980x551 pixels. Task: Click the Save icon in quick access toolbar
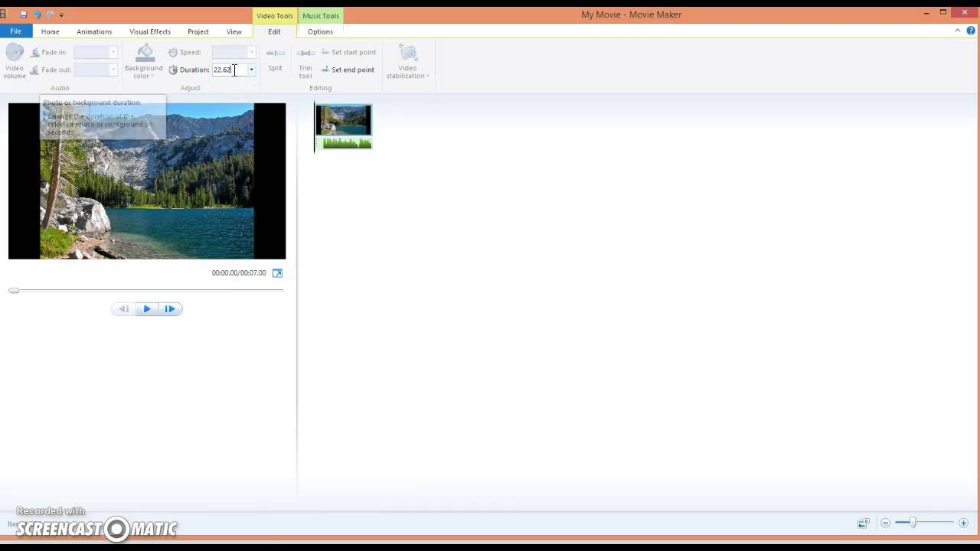coord(24,15)
